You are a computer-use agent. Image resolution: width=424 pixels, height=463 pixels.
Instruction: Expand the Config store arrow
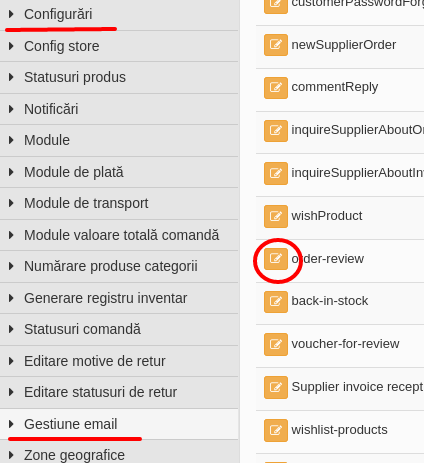pyautogui.click(x=11, y=46)
